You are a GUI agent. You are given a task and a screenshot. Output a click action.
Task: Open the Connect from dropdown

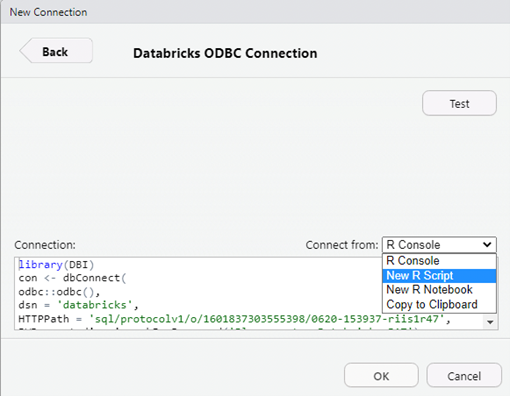pos(439,245)
